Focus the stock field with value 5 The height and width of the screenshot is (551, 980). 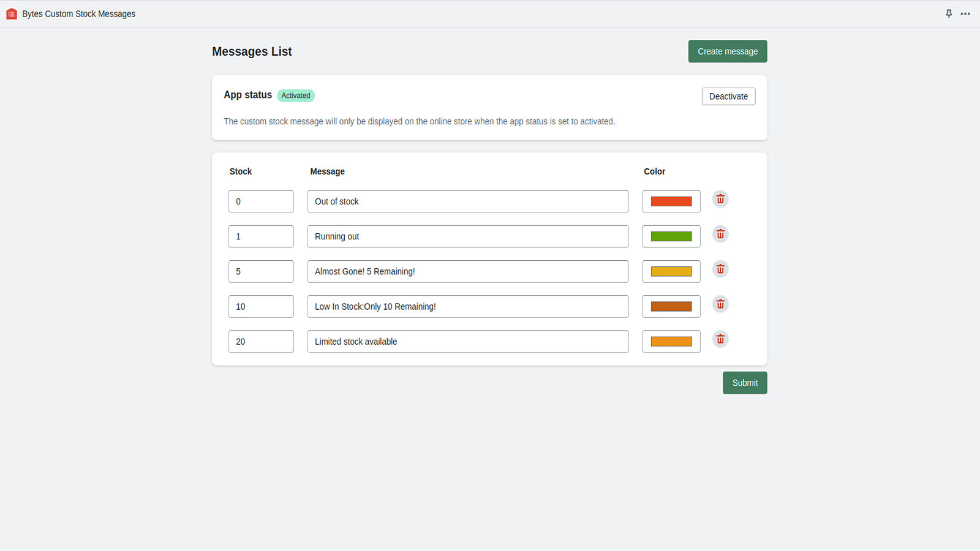click(261, 271)
